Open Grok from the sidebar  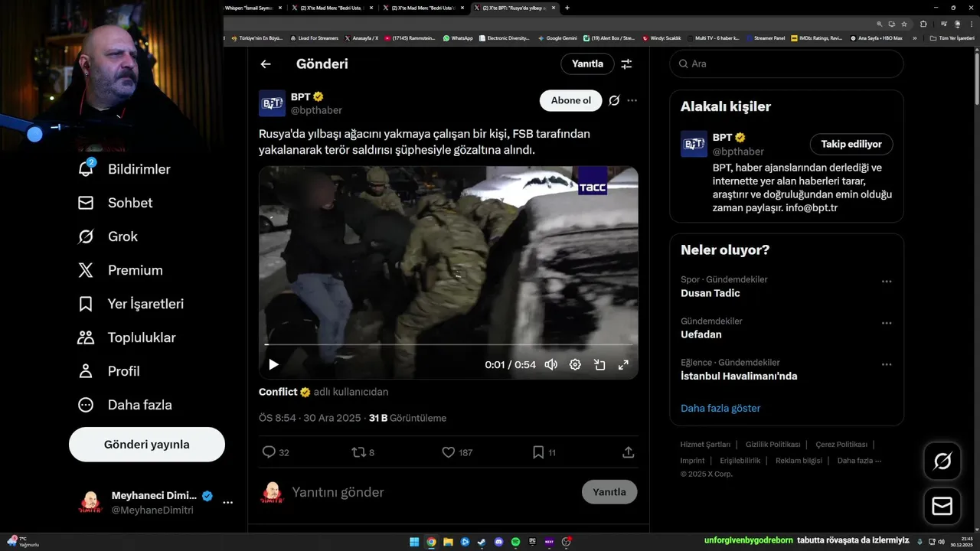coord(107,236)
